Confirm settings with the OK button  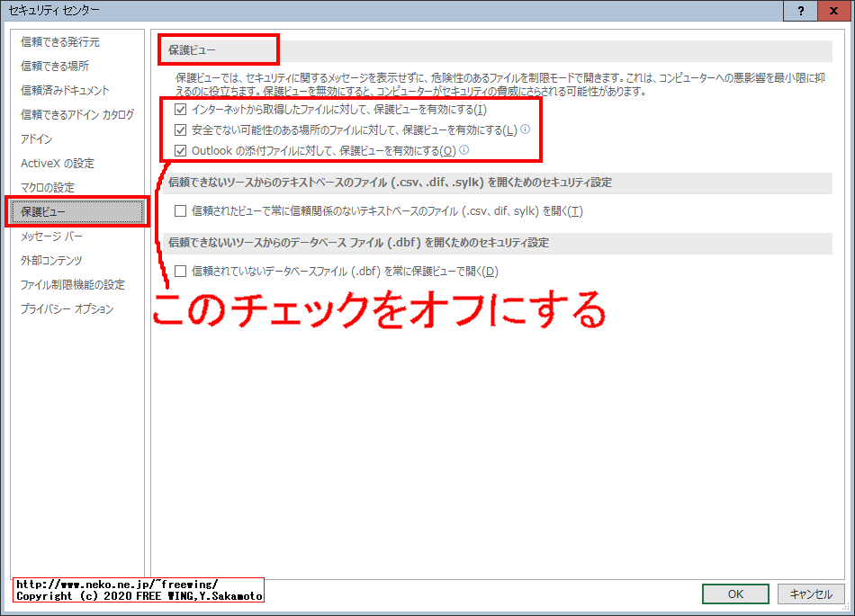pos(734,594)
